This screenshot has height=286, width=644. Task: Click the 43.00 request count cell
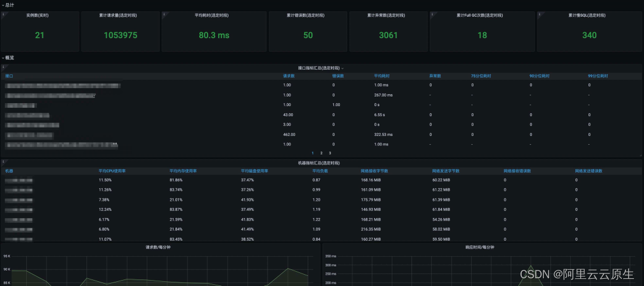tap(287, 115)
